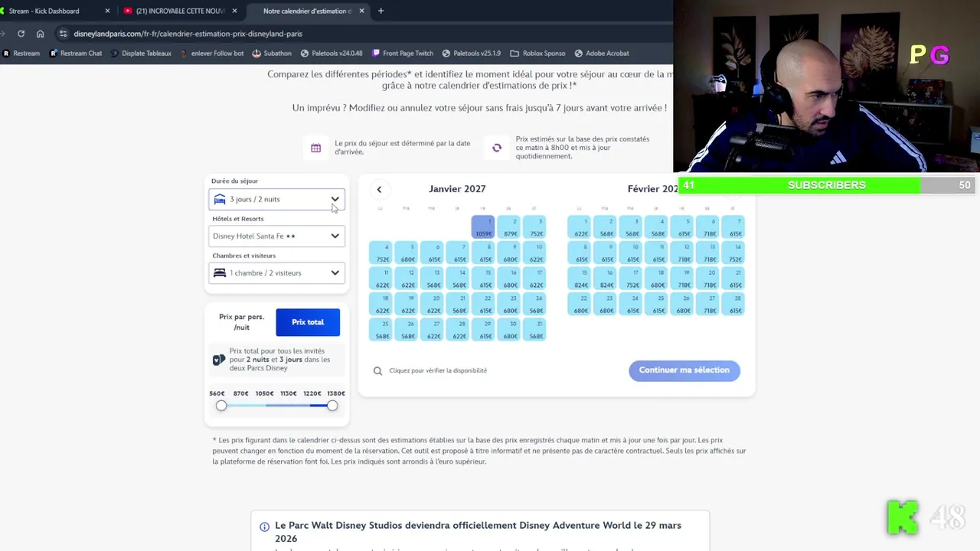Image resolution: width=980 pixels, height=551 pixels.
Task: Select January 16 priced 680€
Action: [509, 279]
